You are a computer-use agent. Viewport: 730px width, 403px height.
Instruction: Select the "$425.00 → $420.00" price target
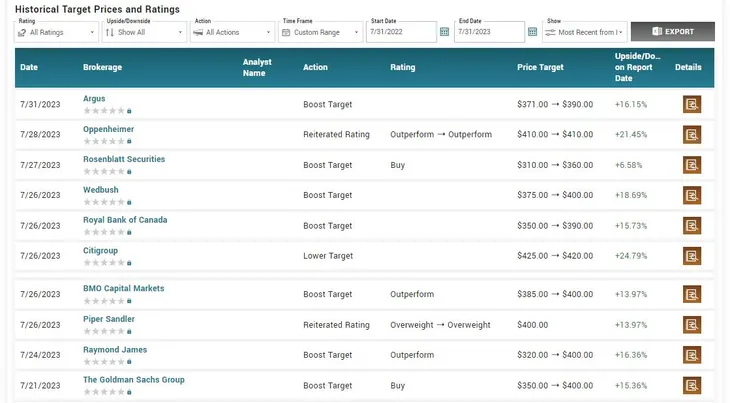tap(555, 256)
